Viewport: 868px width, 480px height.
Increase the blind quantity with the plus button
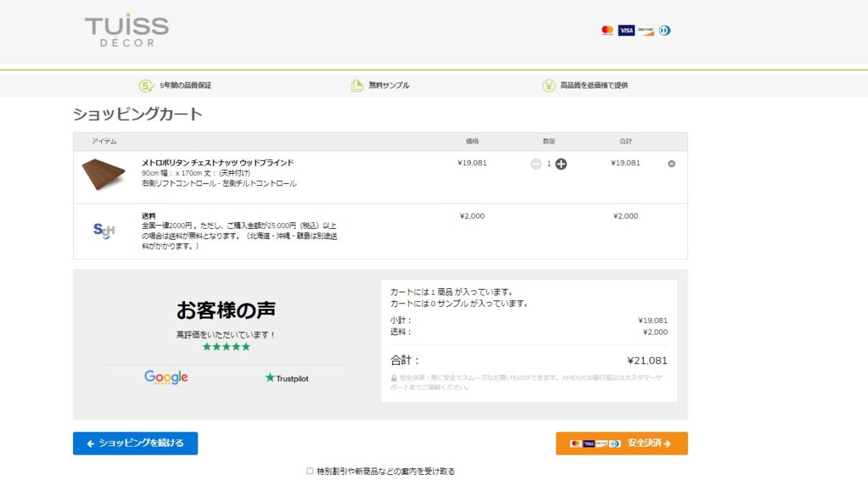(561, 164)
